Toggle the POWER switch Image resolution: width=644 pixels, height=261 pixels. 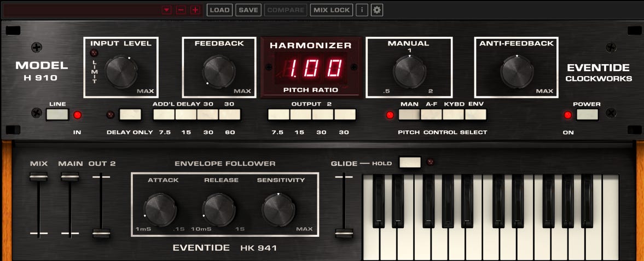click(x=587, y=115)
